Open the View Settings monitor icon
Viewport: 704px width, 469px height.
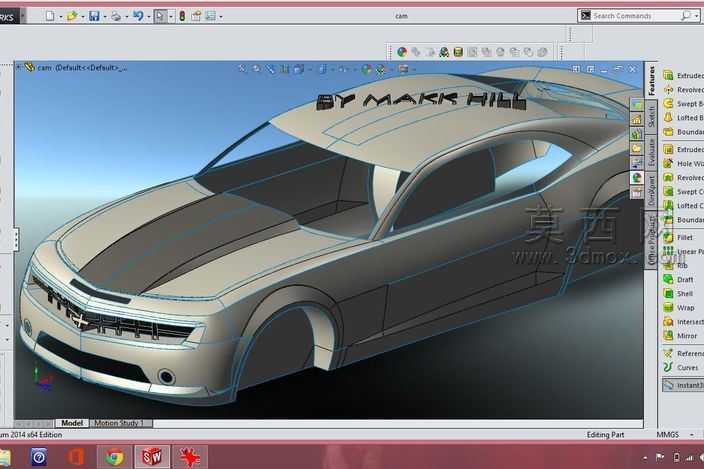pyautogui.click(x=404, y=69)
